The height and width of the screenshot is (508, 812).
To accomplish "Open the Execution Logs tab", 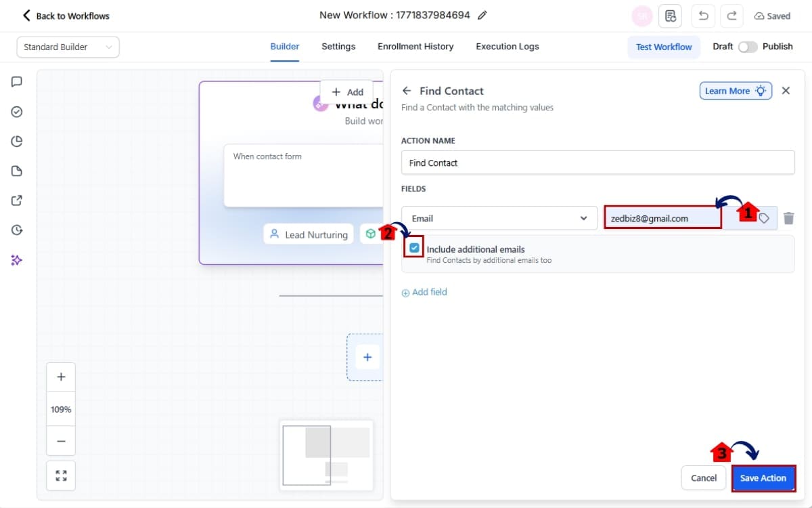I will [x=507, y=47].
